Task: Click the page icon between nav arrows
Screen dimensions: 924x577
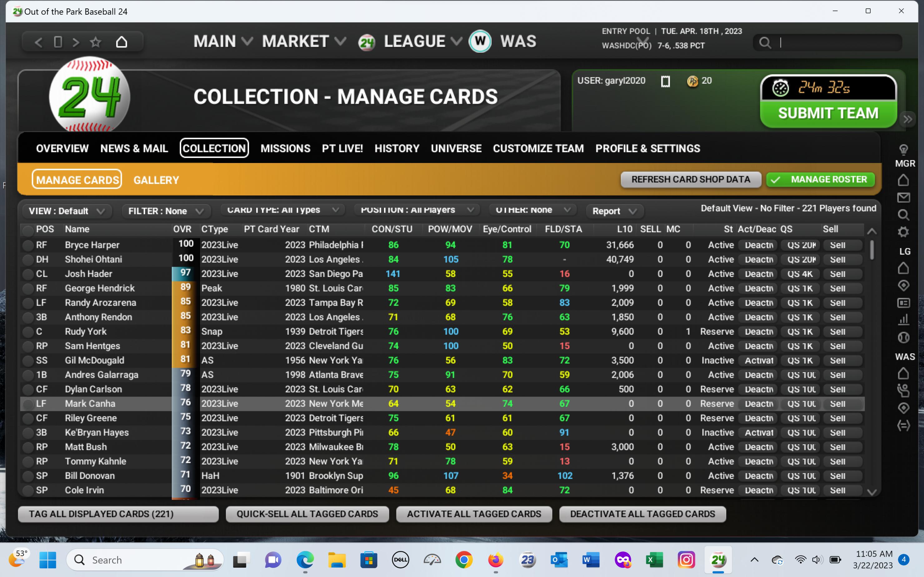Action: 58,42
